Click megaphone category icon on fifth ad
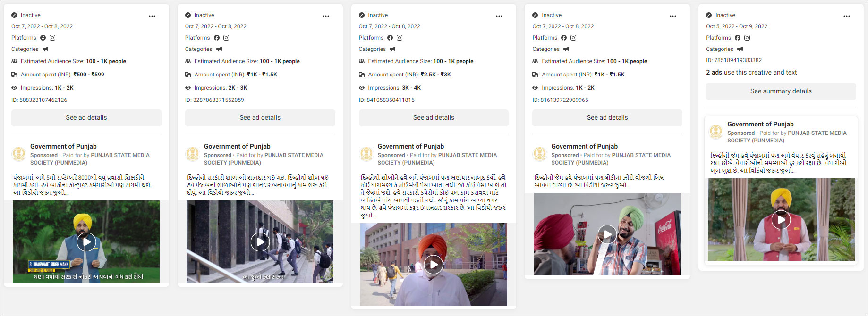The height and width of the screenshot is (316, 868). click(740, 49)
